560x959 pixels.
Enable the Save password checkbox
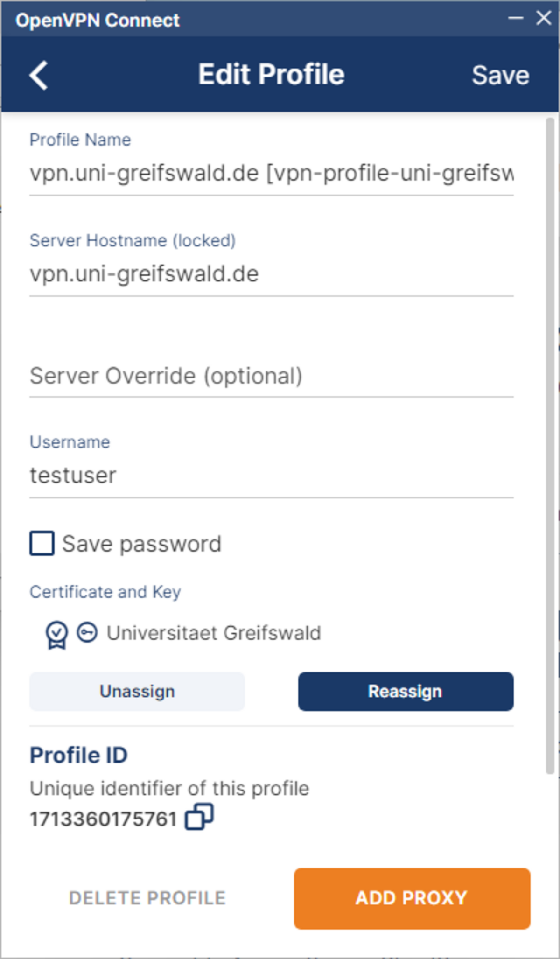[42, 544]
